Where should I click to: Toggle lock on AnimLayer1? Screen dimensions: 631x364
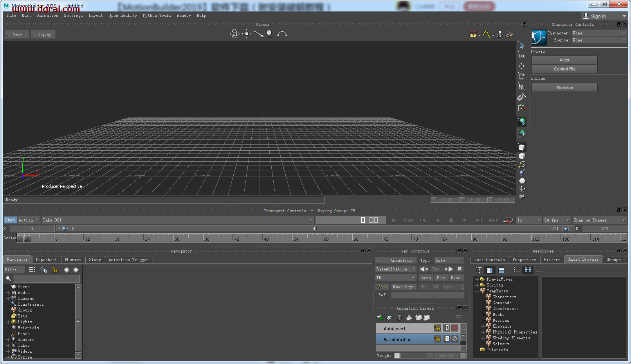[x=438, y=328]
